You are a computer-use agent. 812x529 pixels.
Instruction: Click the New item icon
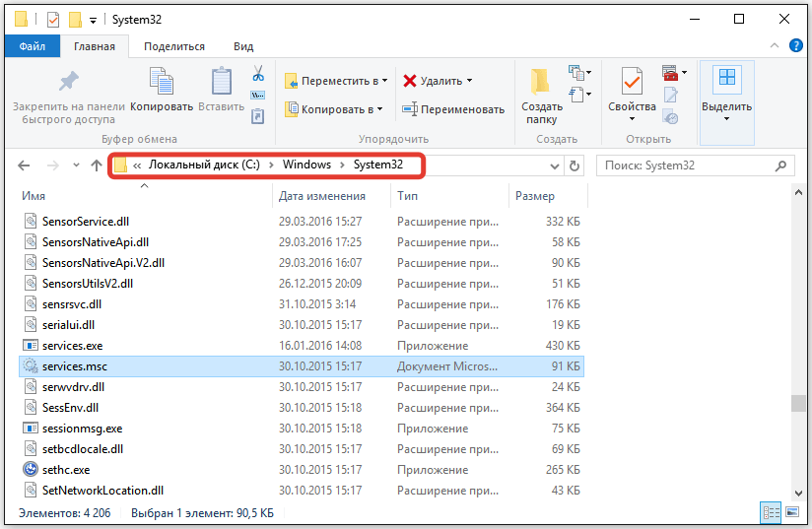pos(576,73)
